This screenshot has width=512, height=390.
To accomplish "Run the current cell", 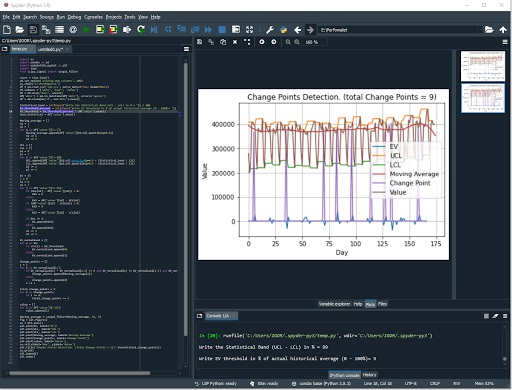I will 100,30.
